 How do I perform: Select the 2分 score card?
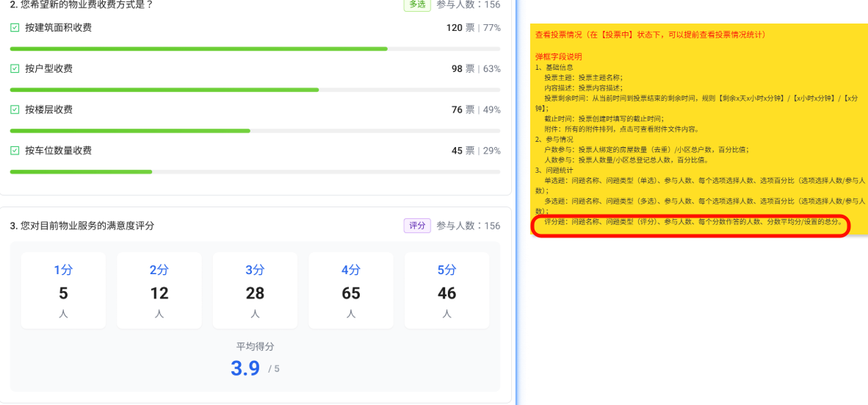tap(159, 290)
